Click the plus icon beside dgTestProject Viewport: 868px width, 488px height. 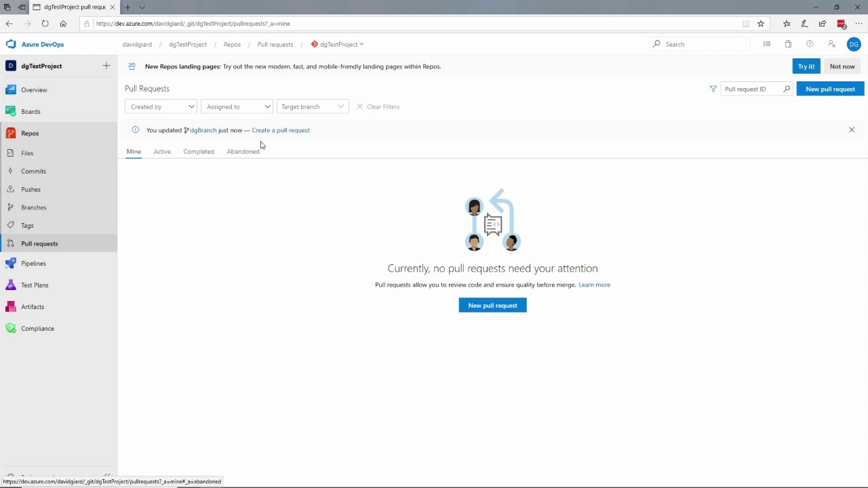(x=106, y=66)
